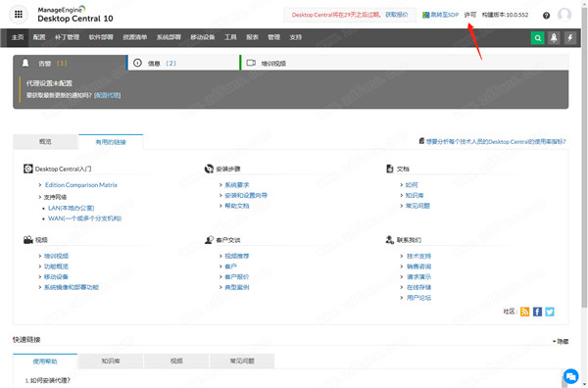
Task: Collapse quick links with 隐藏 toggle
Action: click(x=561, y=342)
